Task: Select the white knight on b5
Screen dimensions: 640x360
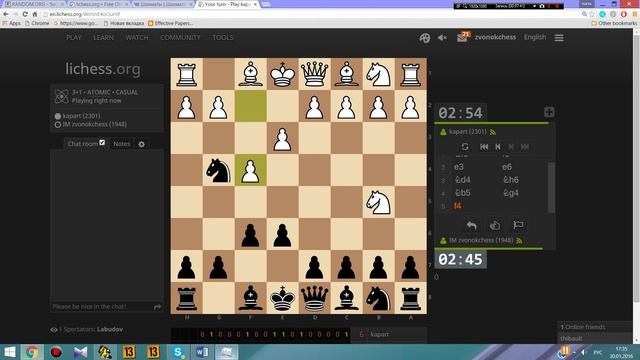Action: pos(379,202)
